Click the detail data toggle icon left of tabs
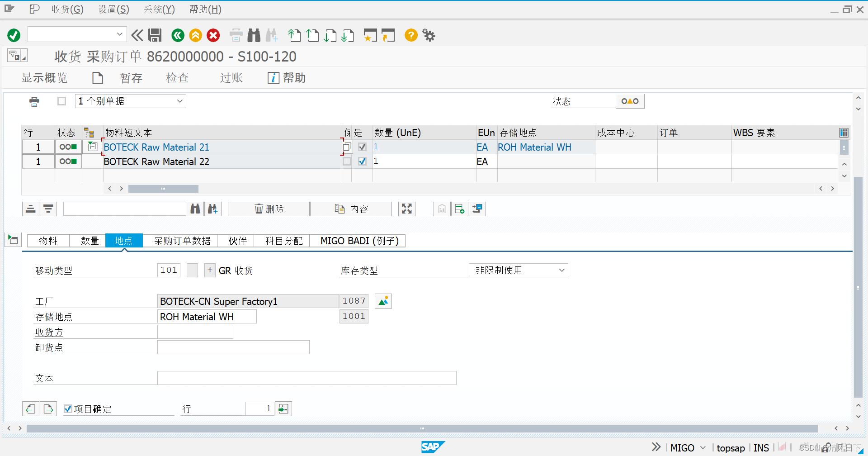868x456 pixels. pyautogui.click(x=13, y=240)
